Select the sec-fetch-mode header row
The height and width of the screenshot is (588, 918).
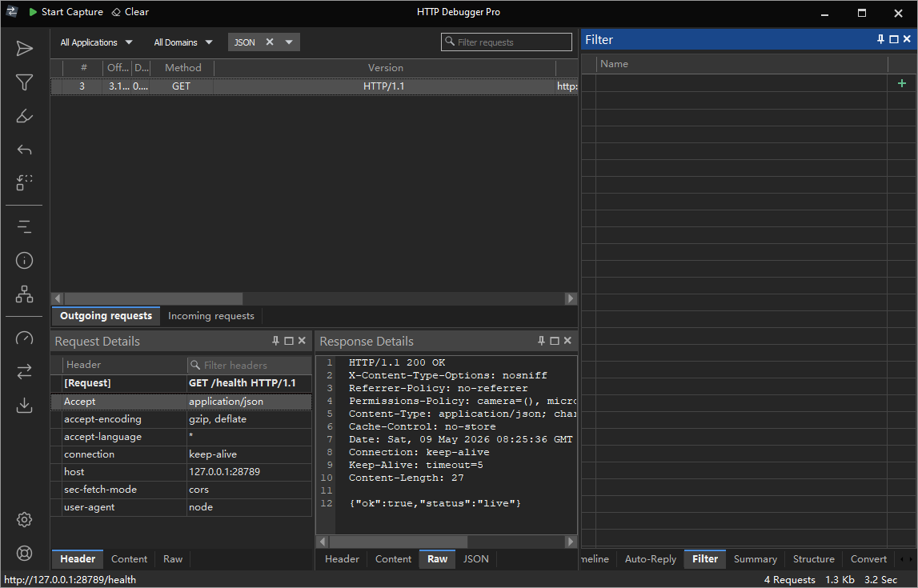[181, 489]
